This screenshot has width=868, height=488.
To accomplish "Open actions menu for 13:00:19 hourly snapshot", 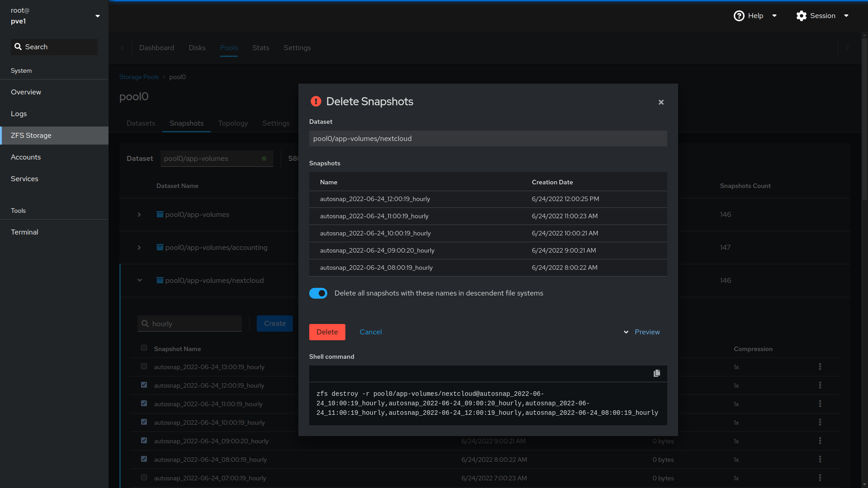I will pos(820,366).
